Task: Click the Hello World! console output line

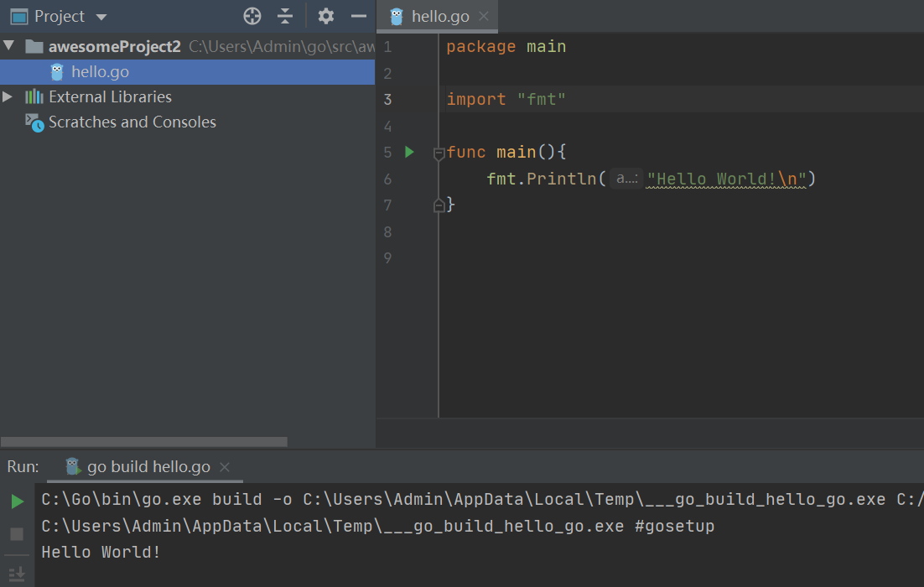Action: click(101, 553)
